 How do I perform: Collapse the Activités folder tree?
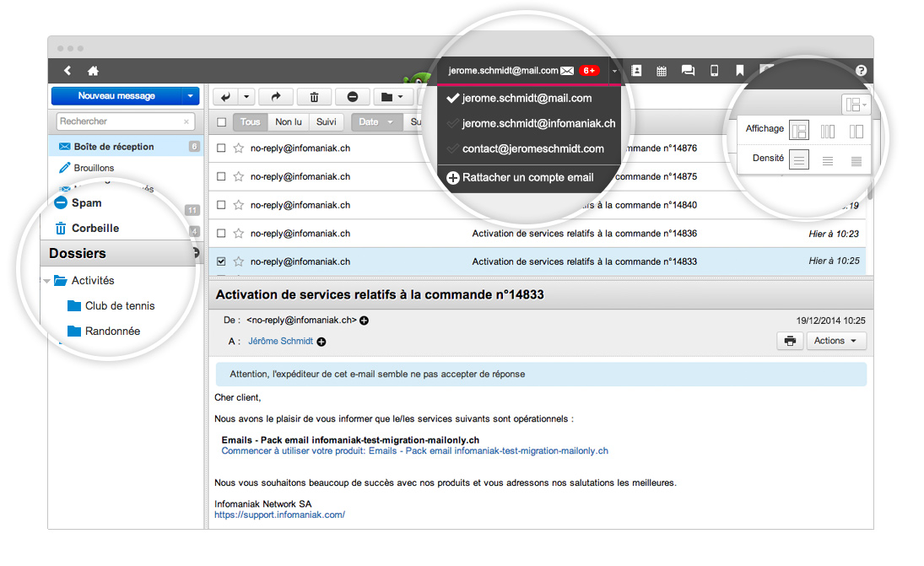coord(46,281)
